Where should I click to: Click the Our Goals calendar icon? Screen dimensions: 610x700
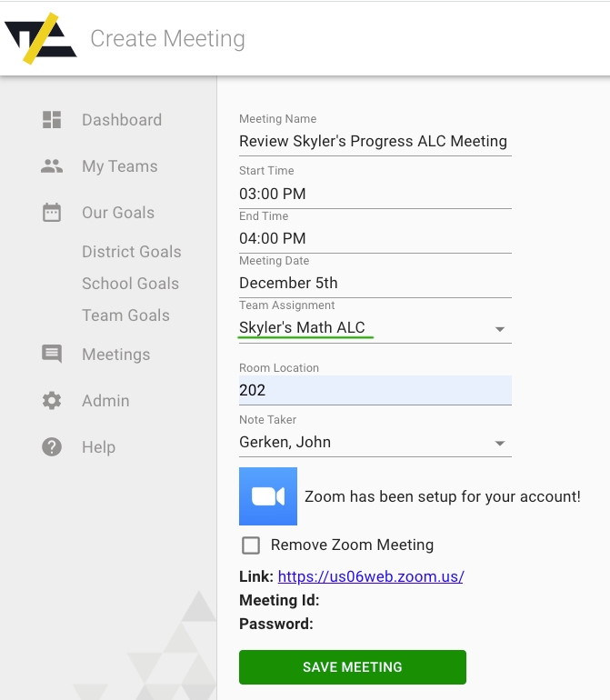click(52, 212)
